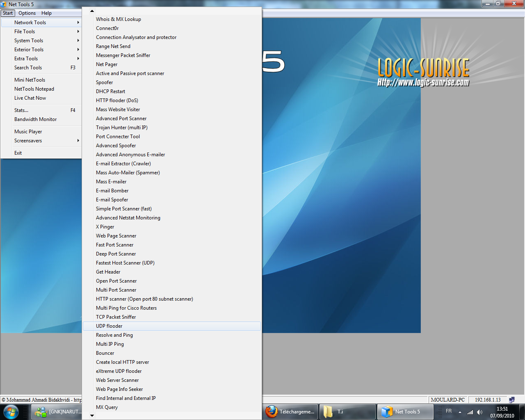Open the Start menu in Net Tools
Screen dimensions: 525x420
pos(8,13)
